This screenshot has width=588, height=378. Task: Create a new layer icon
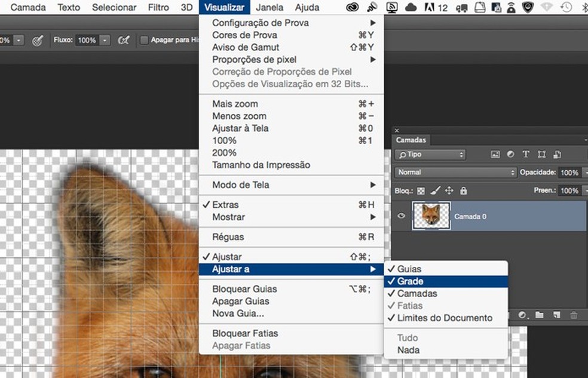coord(556,315)
